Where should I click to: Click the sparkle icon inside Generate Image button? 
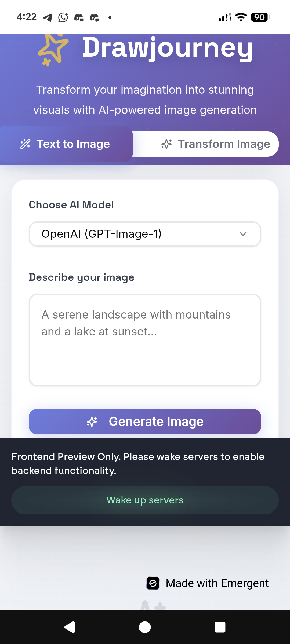(x=92, y=421)
